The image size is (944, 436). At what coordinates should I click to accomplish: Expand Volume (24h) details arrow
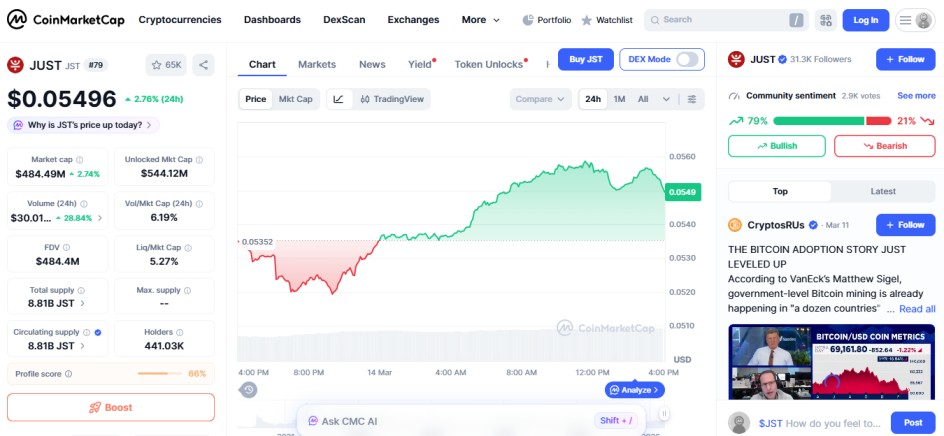click(100, 218)
